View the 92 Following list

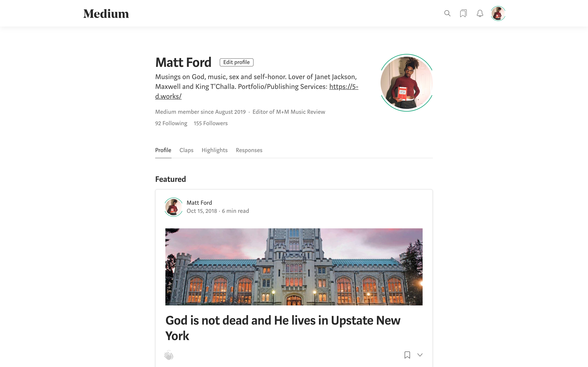[171, 123]
